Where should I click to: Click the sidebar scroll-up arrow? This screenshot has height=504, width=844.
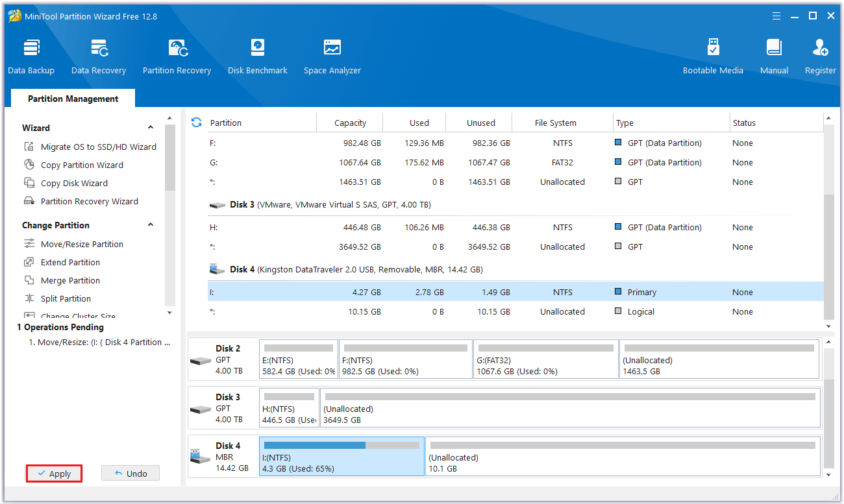(170, 119)
